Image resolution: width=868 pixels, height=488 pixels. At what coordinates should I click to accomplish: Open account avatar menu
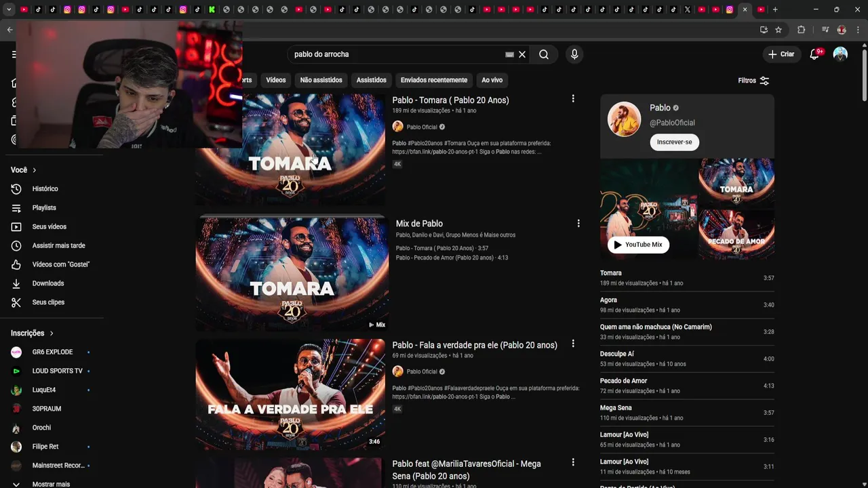coord(840,54)
